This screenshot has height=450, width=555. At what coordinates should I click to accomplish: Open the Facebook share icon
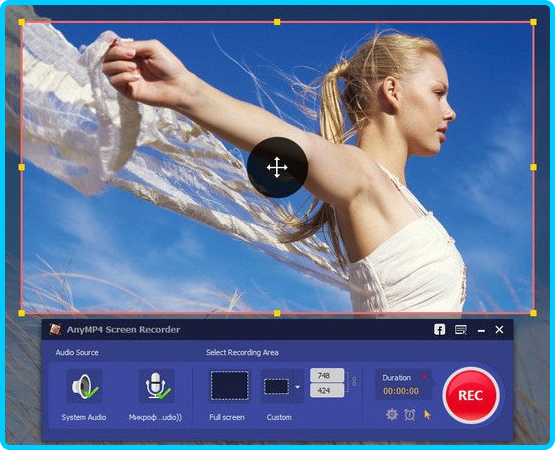click(x=439, y=330)
